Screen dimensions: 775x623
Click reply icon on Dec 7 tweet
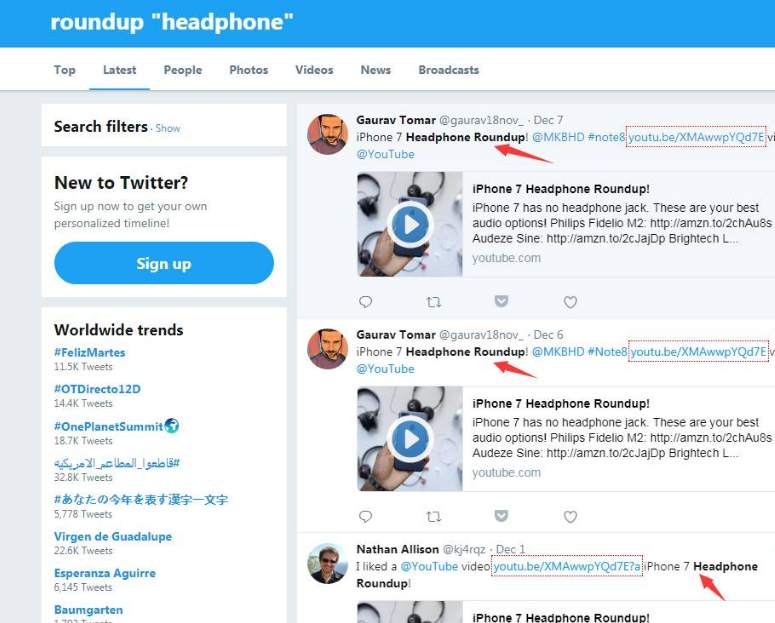[x=365, y=302]
